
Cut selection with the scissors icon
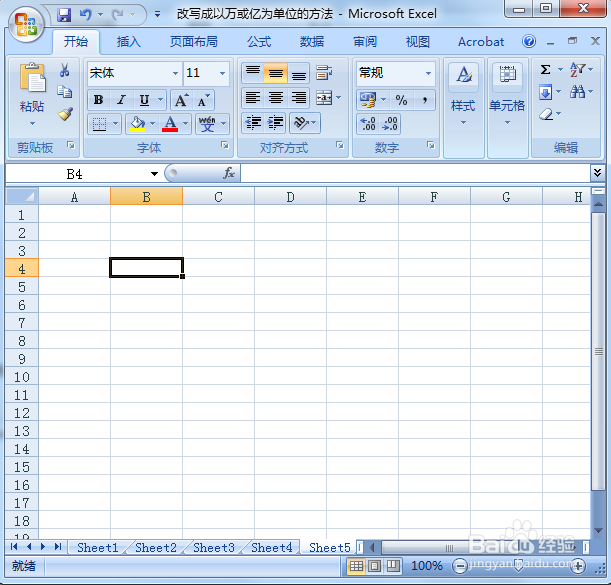[x=65, y=70]
